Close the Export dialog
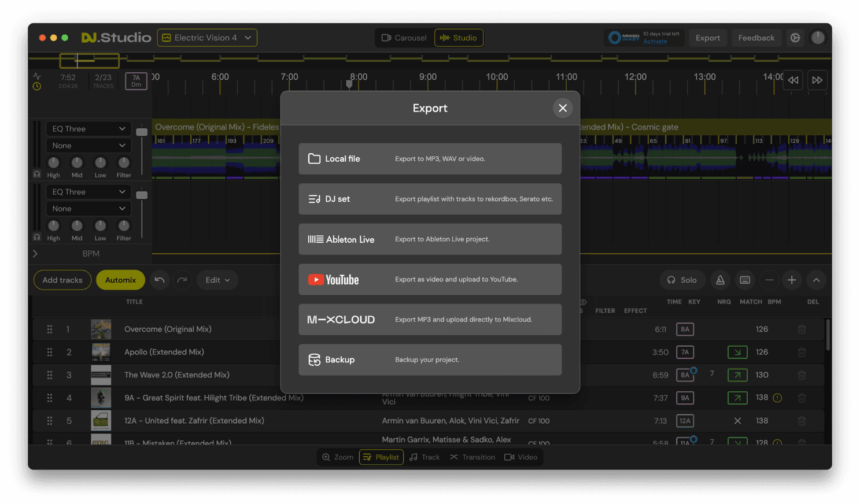The width and height of the screenshot is (860, 504). coord(562,108)
